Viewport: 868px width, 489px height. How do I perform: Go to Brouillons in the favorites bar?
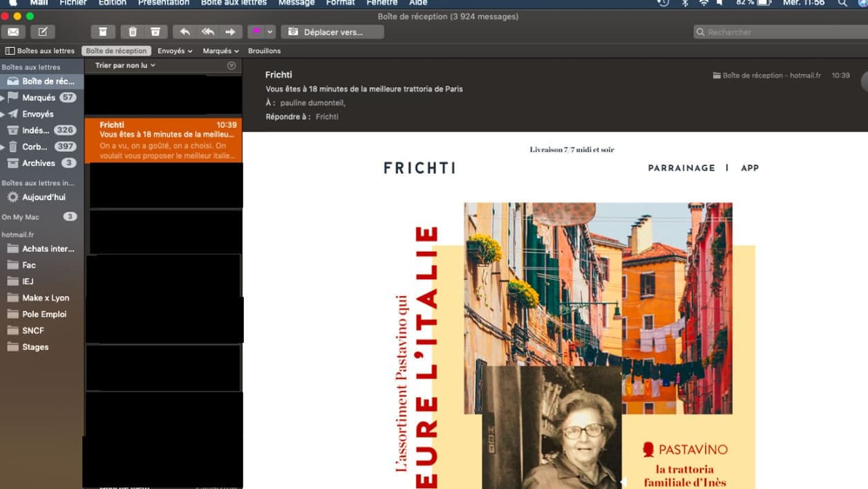[x=264, y=51]
